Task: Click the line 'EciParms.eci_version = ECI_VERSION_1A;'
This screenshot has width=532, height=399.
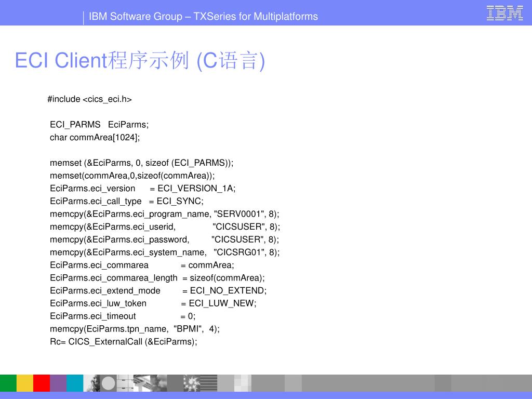Action: pos(143,188)
